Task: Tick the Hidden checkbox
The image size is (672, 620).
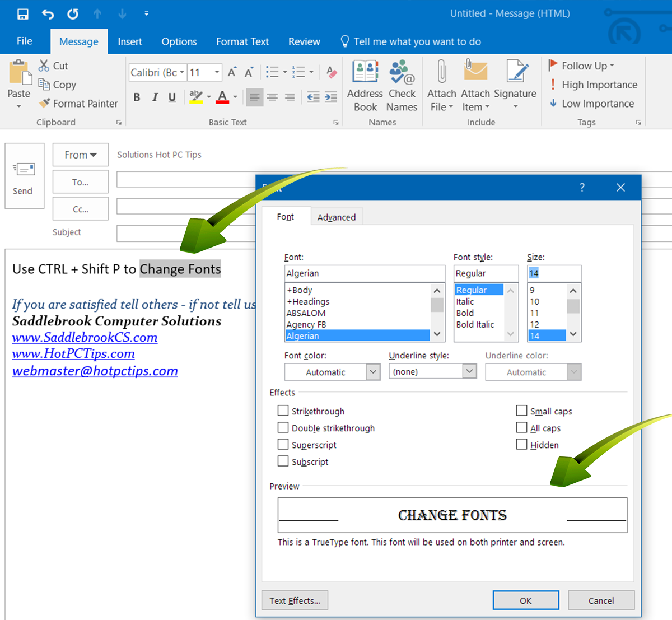Action: 521,444
